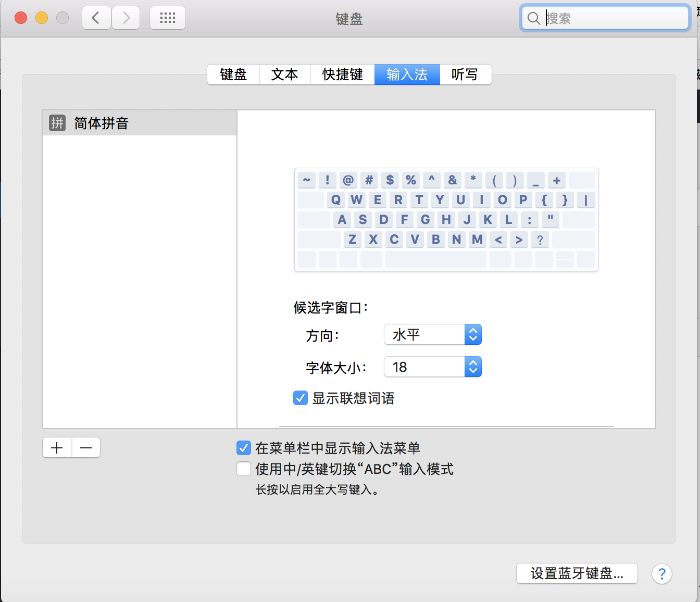
Task: Select the 文本 tab
Action: (284, 74)
